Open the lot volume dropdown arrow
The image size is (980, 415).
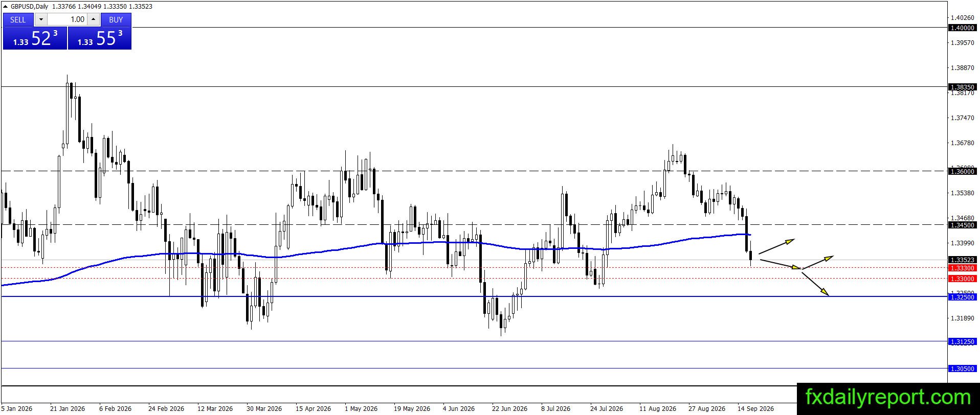41,19
